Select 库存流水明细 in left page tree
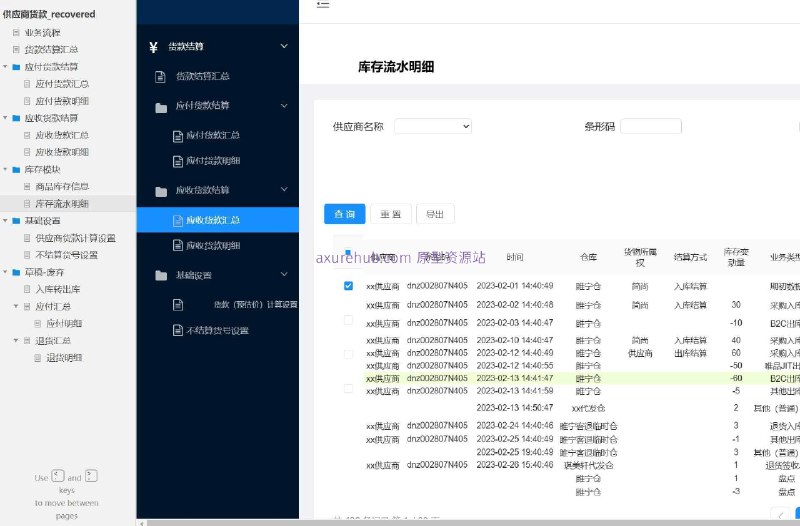This screenshot has height=526, width=800. click(x=62, y=204)
